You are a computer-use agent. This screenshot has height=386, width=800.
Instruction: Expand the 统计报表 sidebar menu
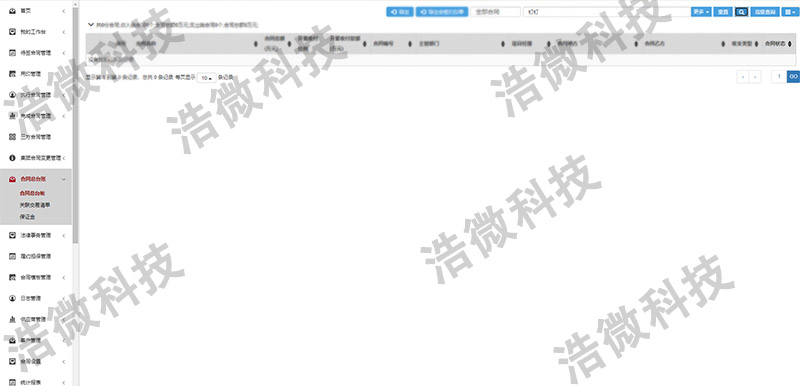point(63,382)
